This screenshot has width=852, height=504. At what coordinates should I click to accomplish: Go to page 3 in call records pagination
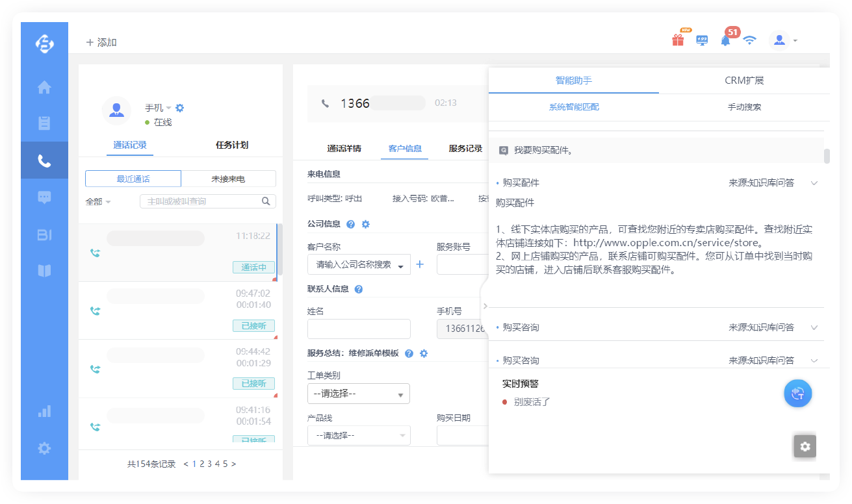coord(209,464)
